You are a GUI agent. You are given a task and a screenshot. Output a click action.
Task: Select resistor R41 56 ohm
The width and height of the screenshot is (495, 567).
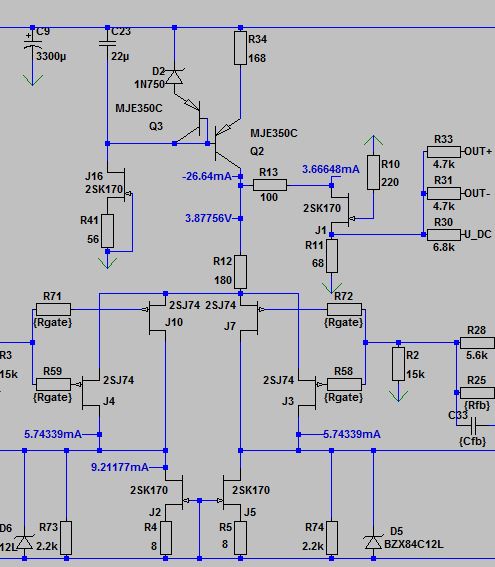coord(107,231)
